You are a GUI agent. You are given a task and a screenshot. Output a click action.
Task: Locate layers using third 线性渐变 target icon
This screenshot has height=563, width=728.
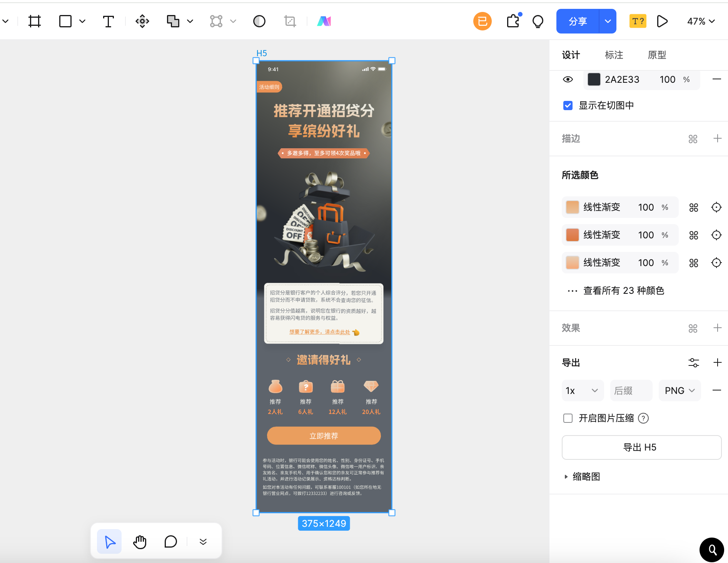pos(716,263)
